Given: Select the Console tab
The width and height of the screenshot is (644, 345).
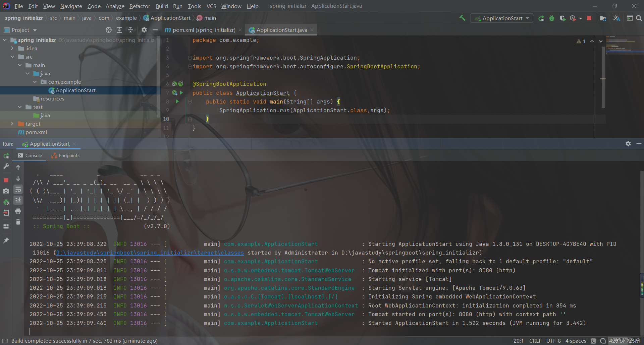Looking at the screenshot, I should pyautogui.click(x=30, y=155).
